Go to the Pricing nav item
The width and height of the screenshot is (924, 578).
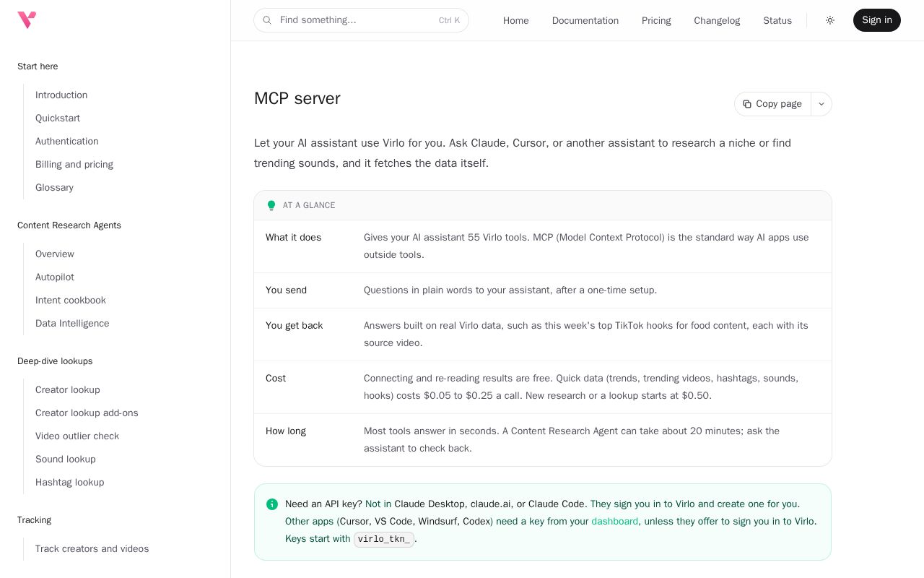(656, 20)
